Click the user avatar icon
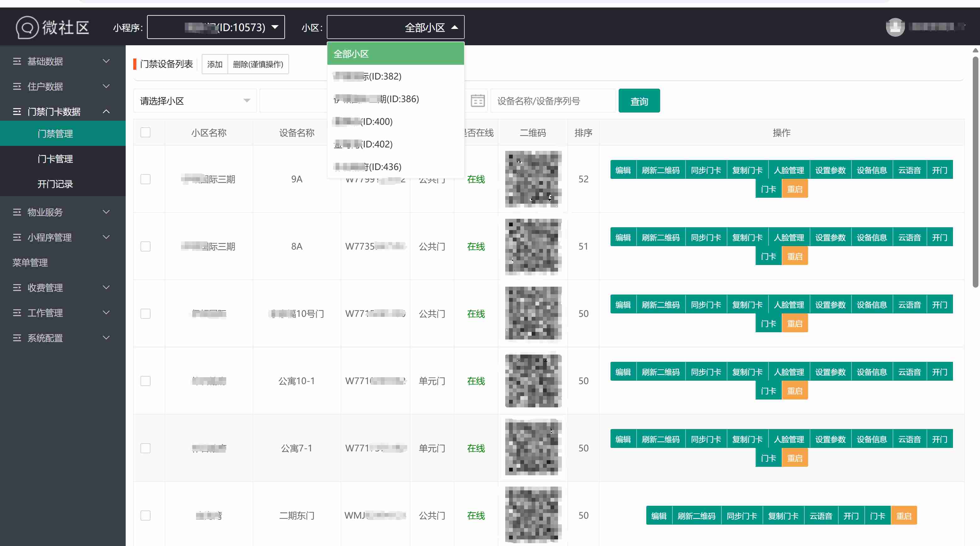The image size is (980, 546). click(895, 27)
